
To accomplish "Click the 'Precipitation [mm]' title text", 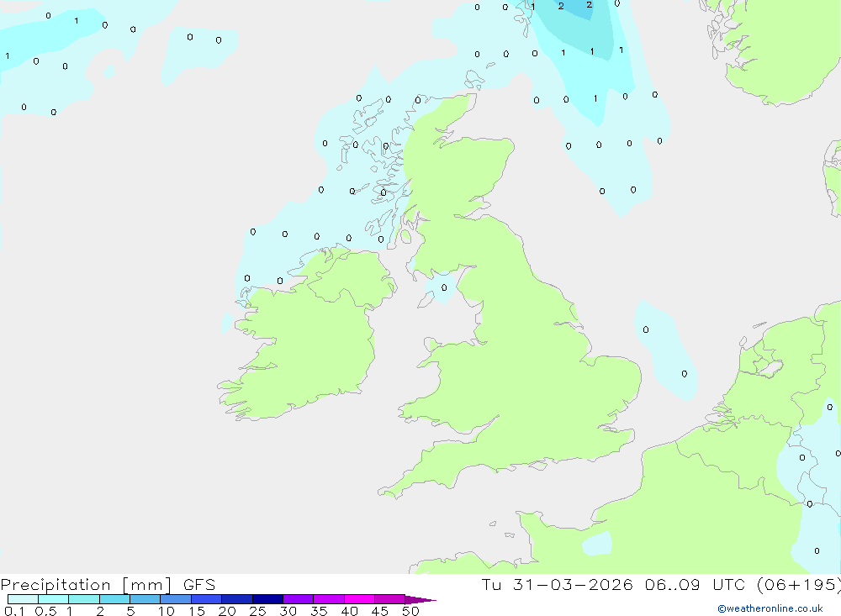I will pos(86,585).
